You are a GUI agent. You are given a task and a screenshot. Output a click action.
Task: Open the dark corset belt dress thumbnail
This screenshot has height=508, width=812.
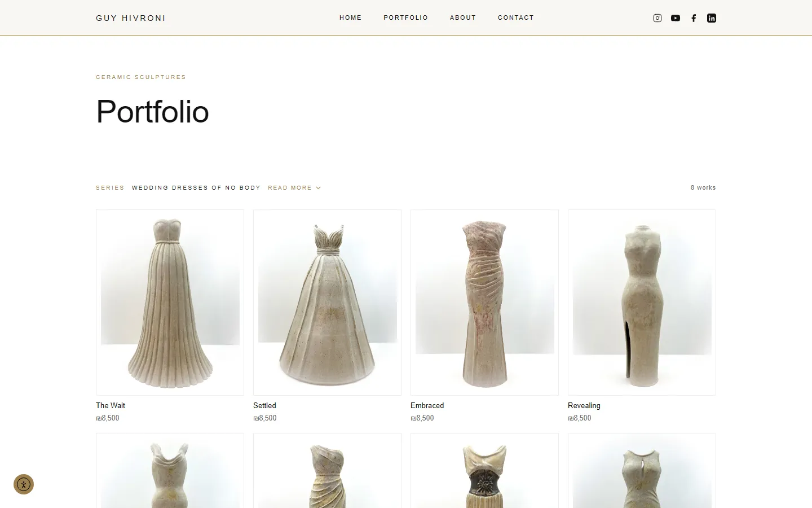[484, 471]
